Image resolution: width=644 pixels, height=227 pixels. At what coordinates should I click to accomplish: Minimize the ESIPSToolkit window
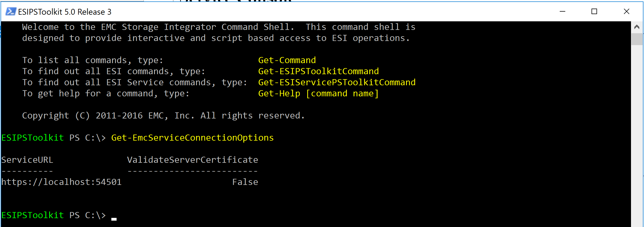[562, 12]
